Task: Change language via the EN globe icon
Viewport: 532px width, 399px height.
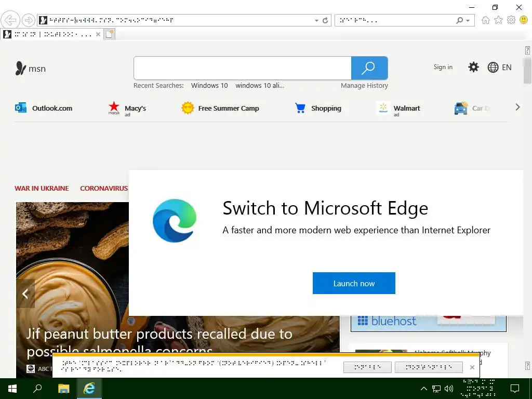Action: (x=499, y=67)
